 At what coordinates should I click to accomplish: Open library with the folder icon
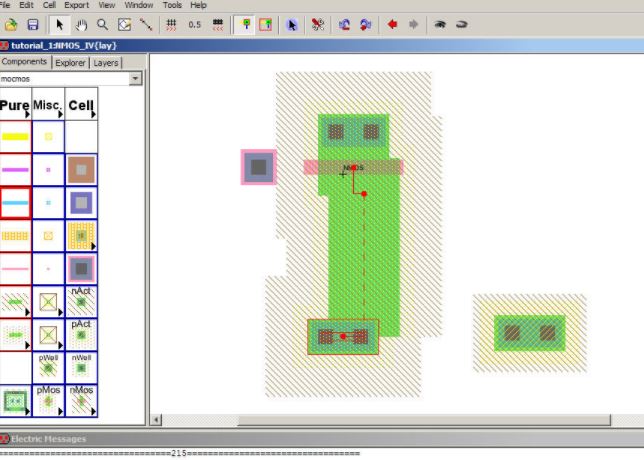point(11,24)
